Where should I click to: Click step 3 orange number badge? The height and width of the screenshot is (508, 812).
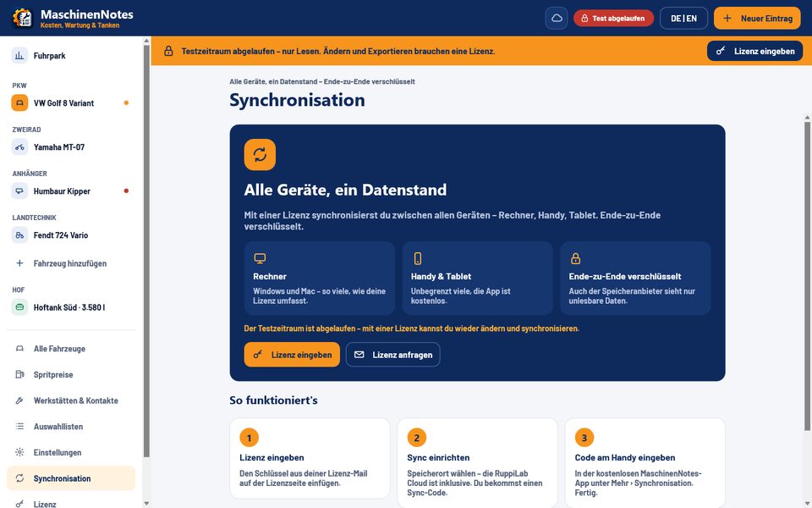[584, 438]
